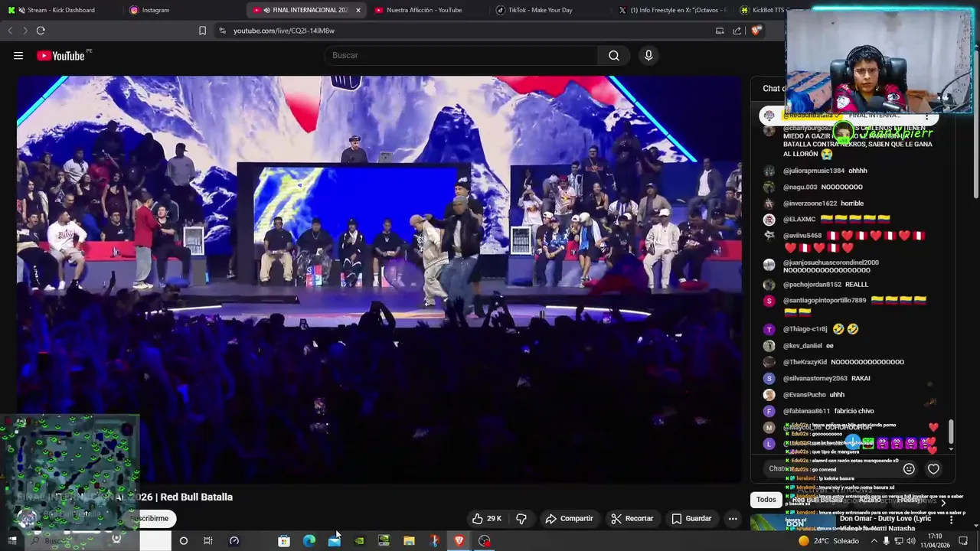Click the youtube.com URL in address bar
Viewport: 980px width, 551px height.
[284, 31]
